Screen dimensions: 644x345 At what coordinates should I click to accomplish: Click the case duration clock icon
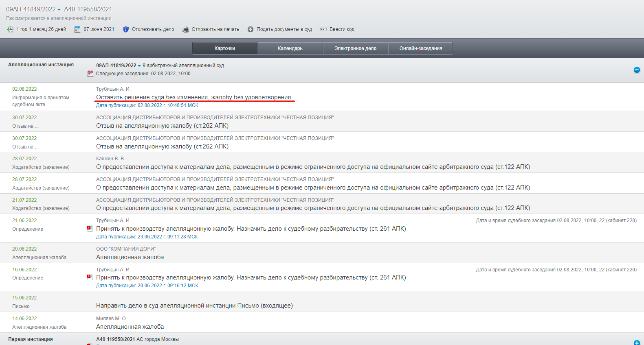pos(10,29)
